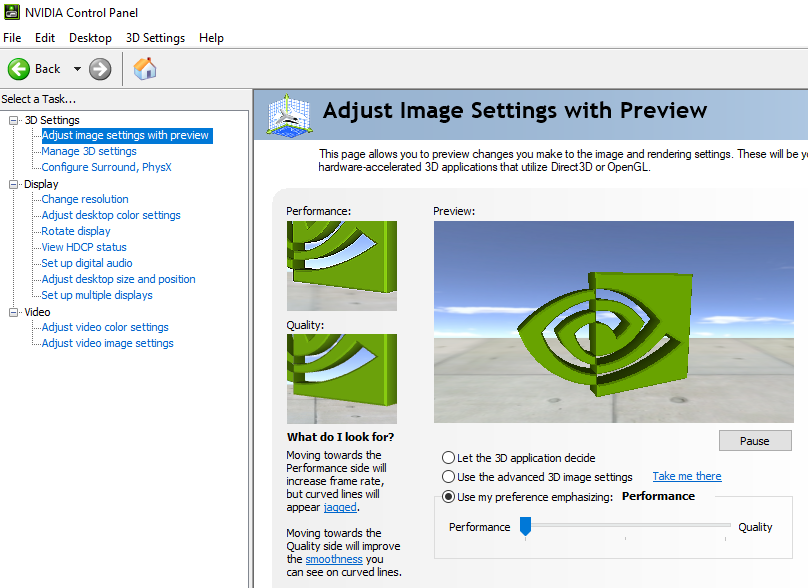Follow the Take me there link

(x=687, y=476)
